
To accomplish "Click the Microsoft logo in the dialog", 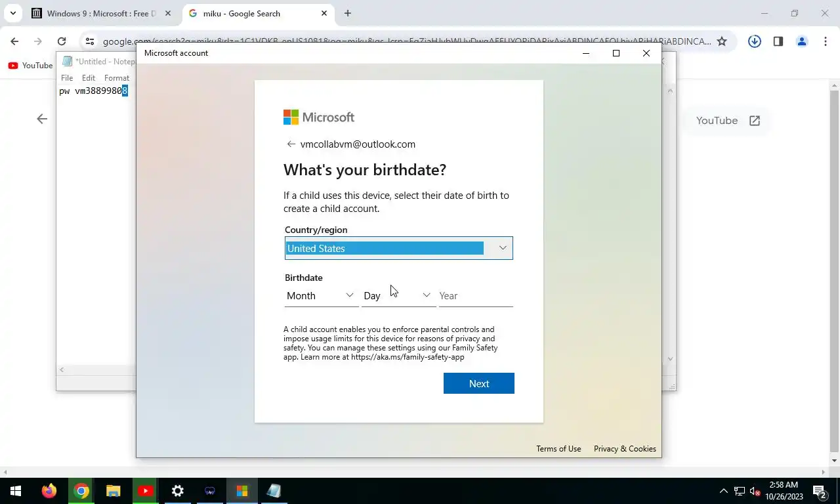I will click(x=319, y=117).
